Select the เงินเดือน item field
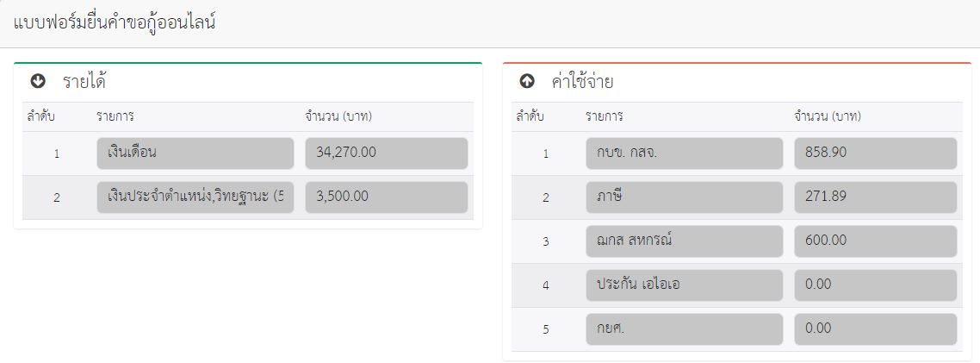Viewport: 980px width, 363px height. 195,153
